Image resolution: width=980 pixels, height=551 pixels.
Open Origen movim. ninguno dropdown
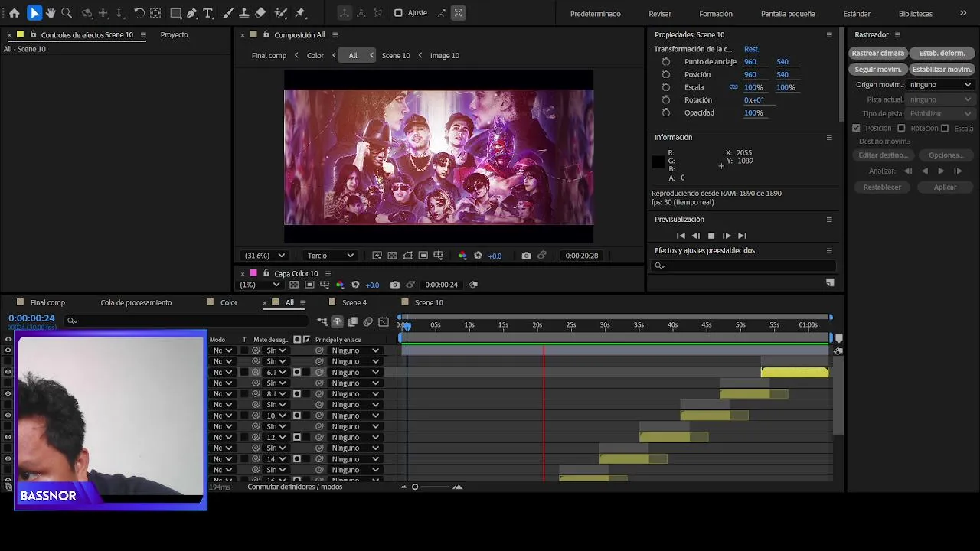940,85
